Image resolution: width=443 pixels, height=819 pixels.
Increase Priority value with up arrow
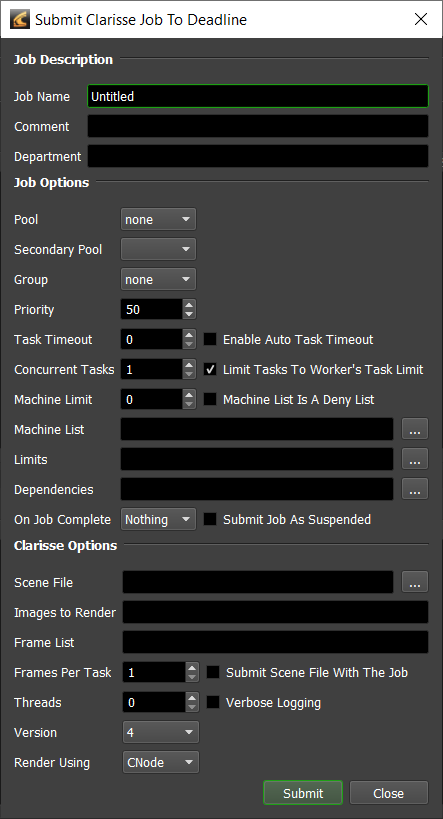pos(189,305)
